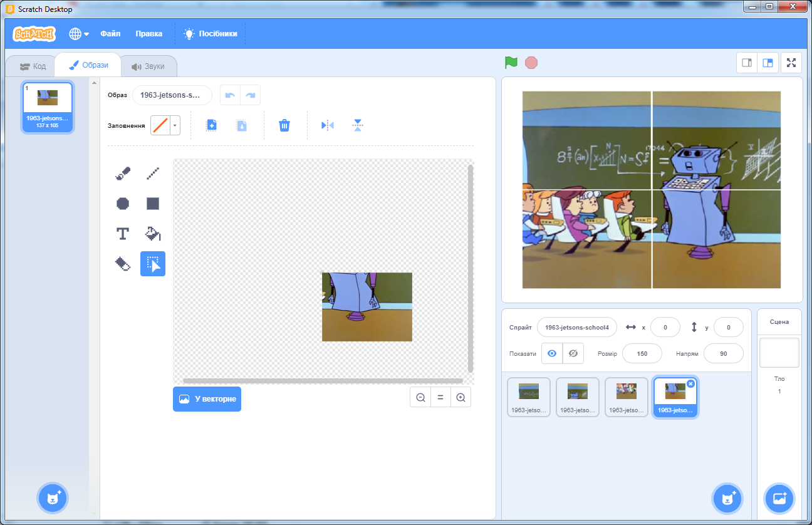
Task: Open choose a backdrop button
Action: pyautogui.click(x=779, y=499)
